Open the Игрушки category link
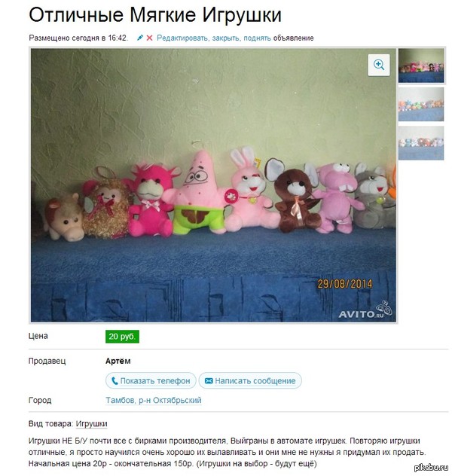 click(91, 424)
